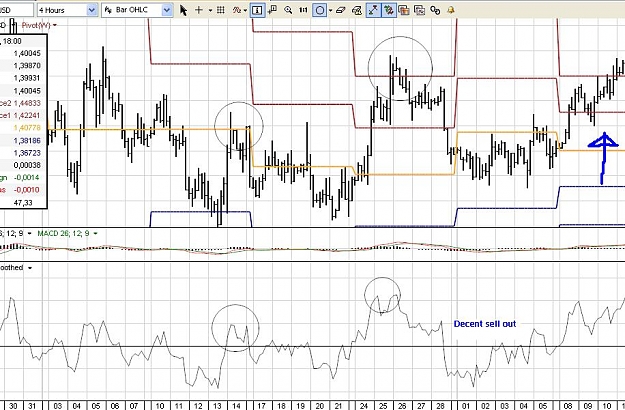Toggle the data info window button
Viewport: 625px width, 410px height.
pos(257,10)
